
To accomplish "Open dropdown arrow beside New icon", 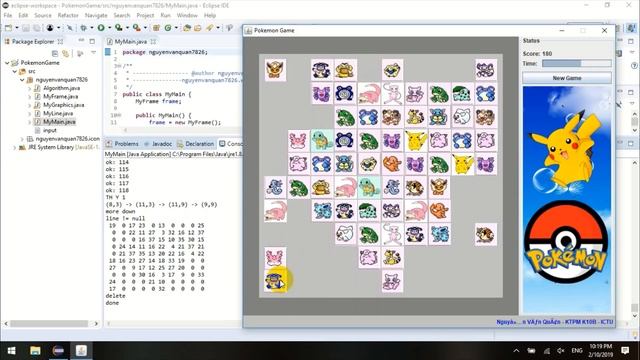I will tap(17, 28).
